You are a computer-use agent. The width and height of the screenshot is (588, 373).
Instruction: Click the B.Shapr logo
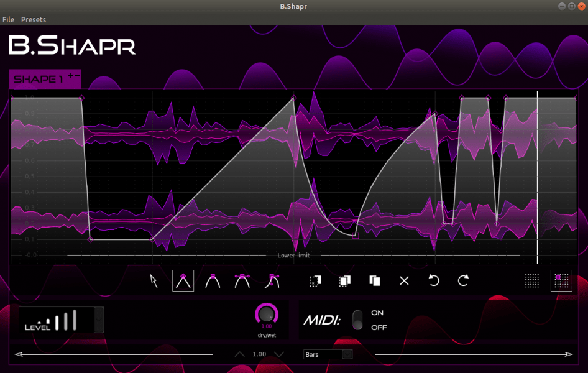pyautogui.click(x=71, y=45)
